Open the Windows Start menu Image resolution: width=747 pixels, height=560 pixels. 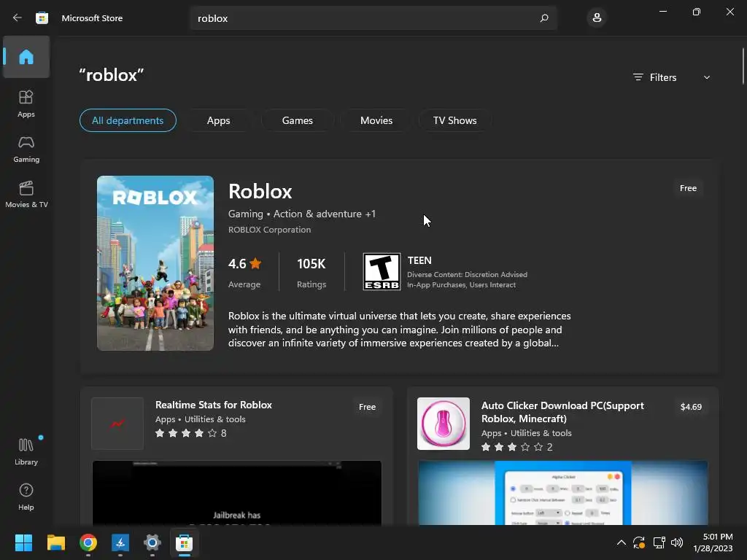[23, 542]
